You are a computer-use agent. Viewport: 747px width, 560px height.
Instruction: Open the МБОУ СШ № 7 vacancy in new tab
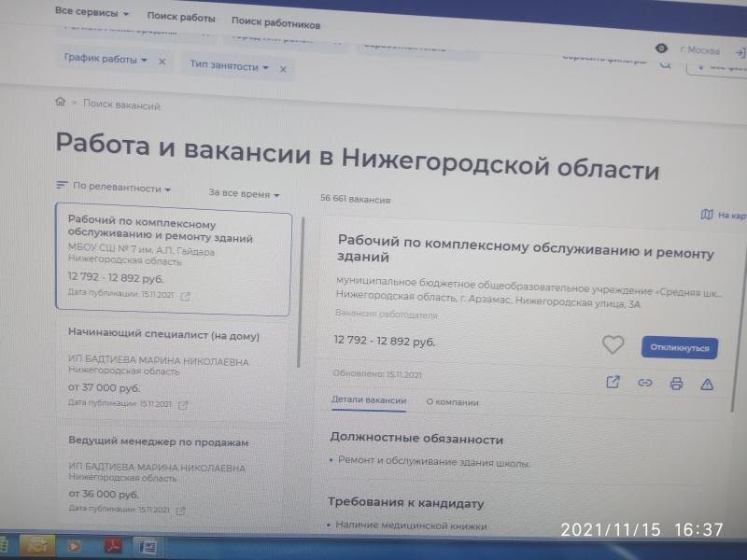point(185,297)
